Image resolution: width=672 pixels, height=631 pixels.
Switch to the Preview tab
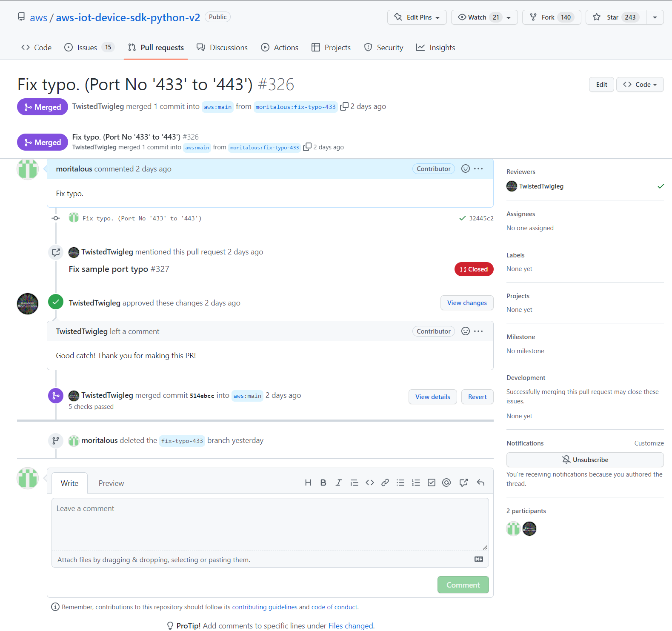111,483
